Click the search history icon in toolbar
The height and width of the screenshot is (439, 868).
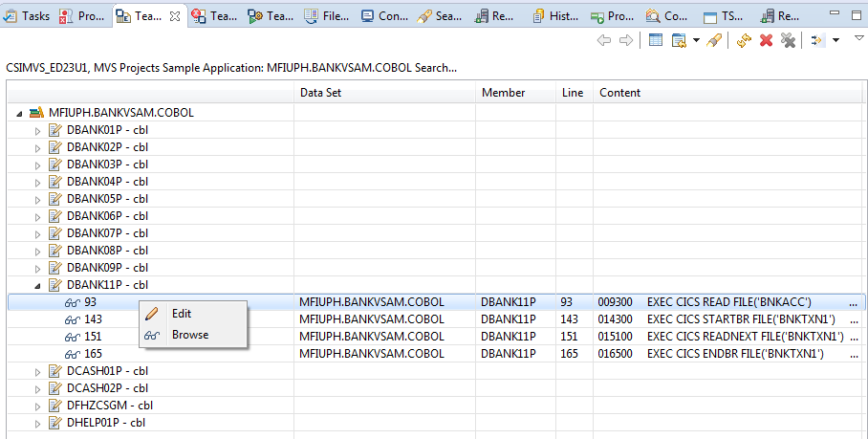pos(679,40)
